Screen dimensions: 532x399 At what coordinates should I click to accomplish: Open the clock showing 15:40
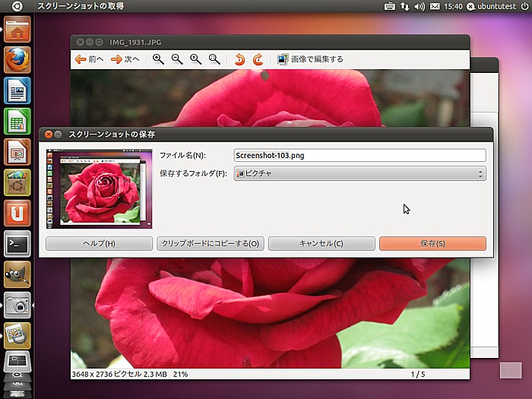[453, 6]
